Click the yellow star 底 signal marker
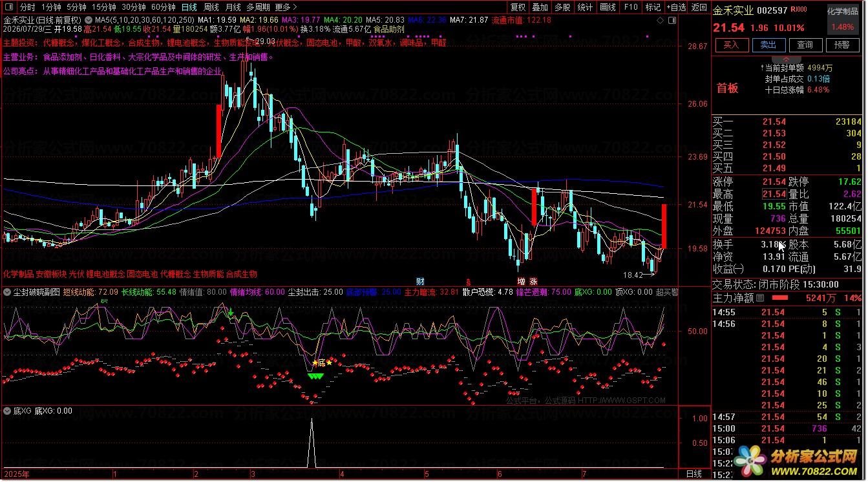This screenshot has width=868, height=482. 322,362
